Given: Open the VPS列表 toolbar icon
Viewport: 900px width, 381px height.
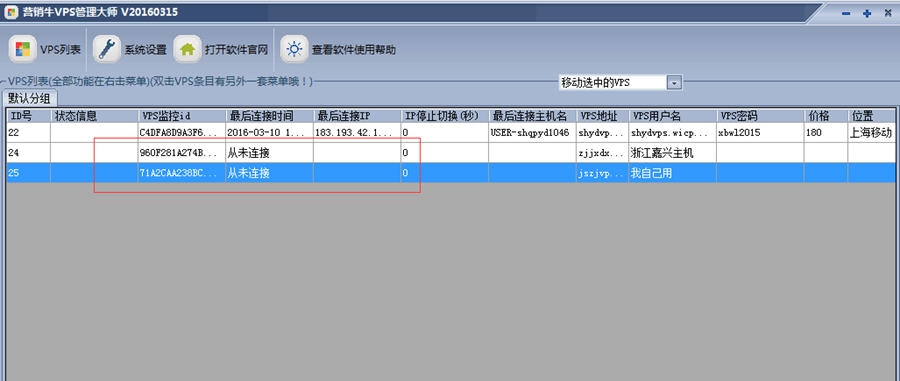Looking at the screenshot, I should tap(22, 49).
